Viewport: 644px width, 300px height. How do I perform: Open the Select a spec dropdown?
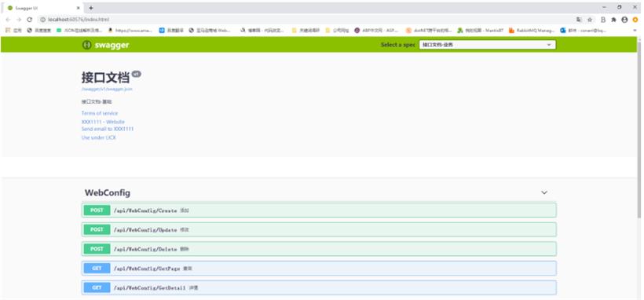(487, 45)
